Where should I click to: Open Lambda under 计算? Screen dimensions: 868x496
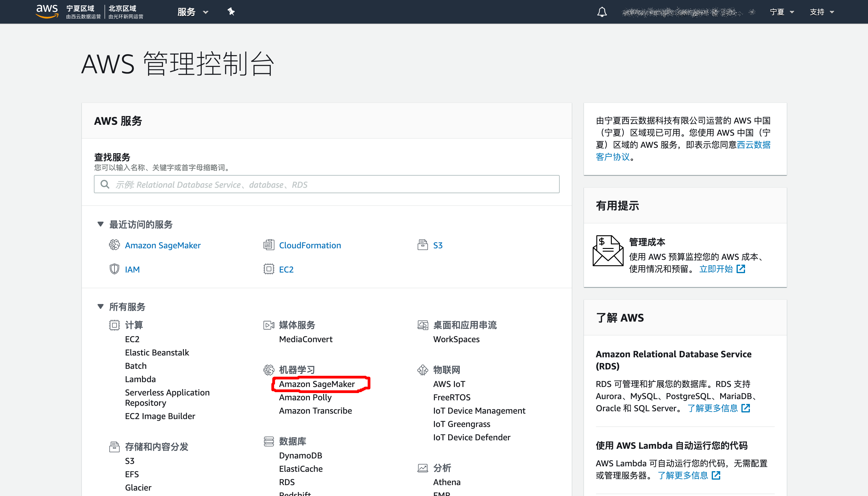[x=140, y=379]
